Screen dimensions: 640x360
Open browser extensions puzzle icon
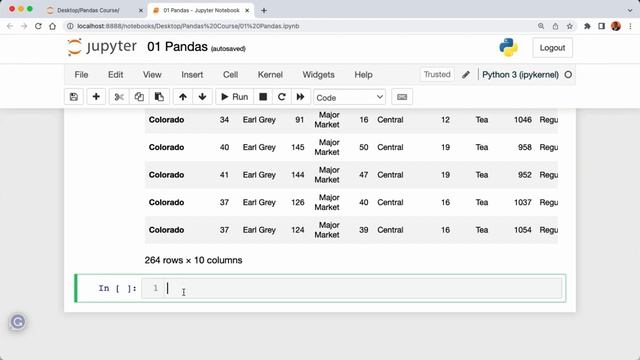click(x=587, y=26)
